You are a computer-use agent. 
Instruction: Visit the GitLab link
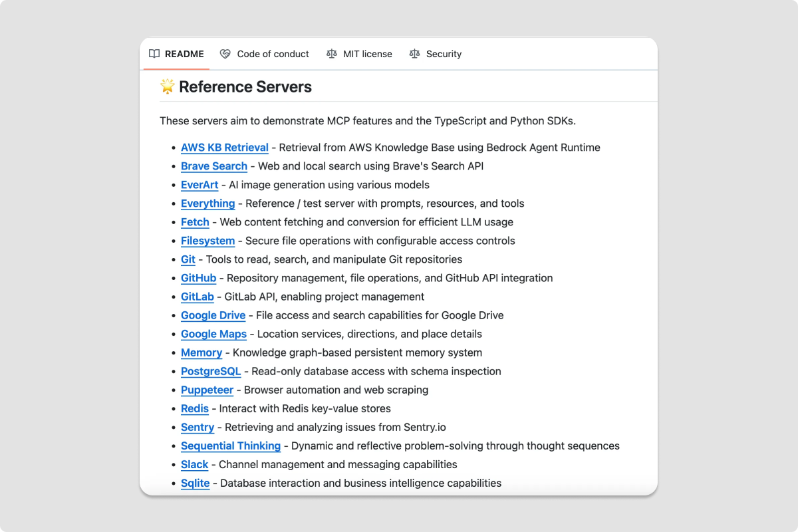click(x=198, y=297)
